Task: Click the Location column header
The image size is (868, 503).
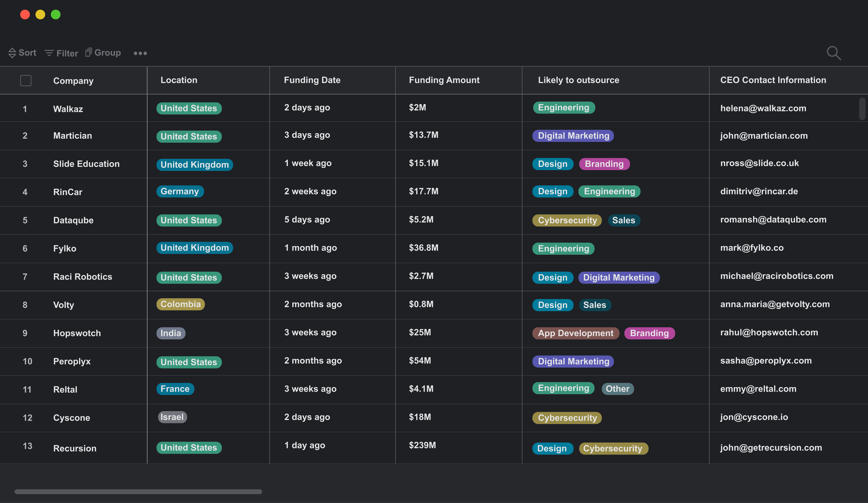Action: (179, 80)
